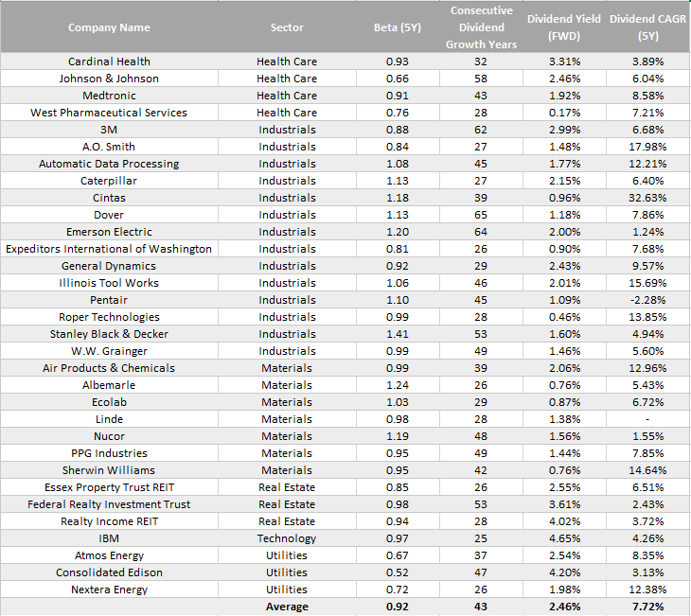691x616 pixels.
Task: Click the Illinois Tool Works cell
Action: (109, 283)
